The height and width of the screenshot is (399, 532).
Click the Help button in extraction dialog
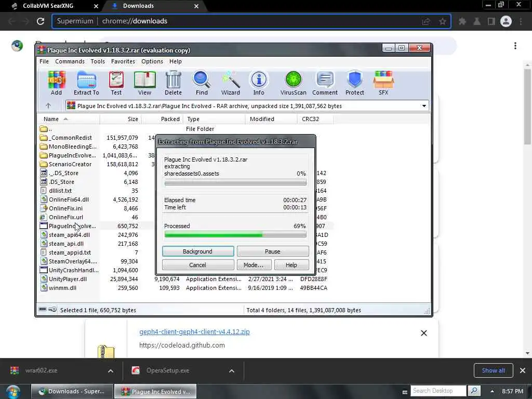pos(291,265)
